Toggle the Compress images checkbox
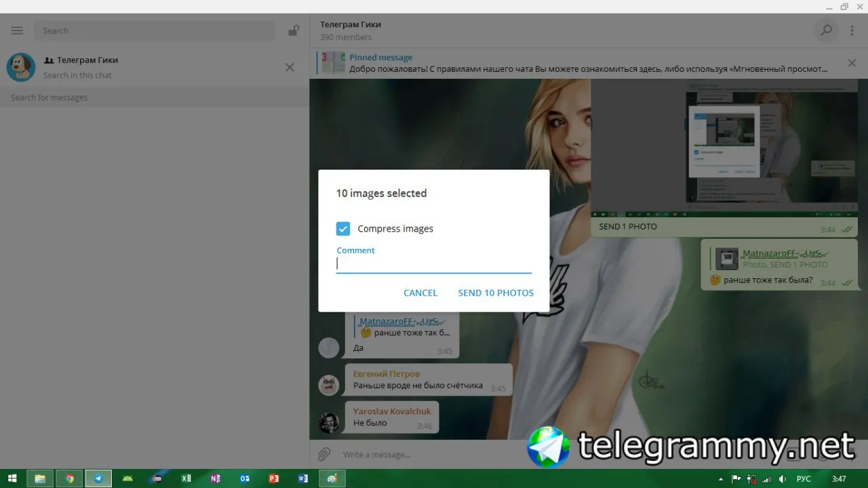Viewport: 868px width, 488px height. click(343, 229)
